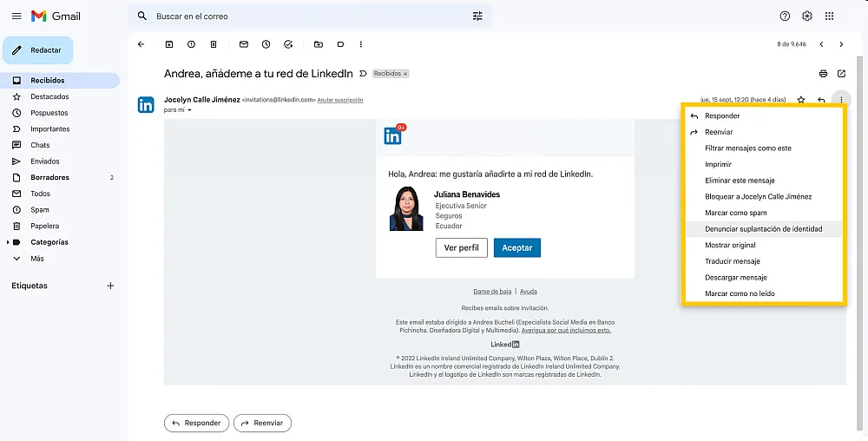Open search filter options slider icon
Viewport: 868px width, 441px height.
point(477,16)
